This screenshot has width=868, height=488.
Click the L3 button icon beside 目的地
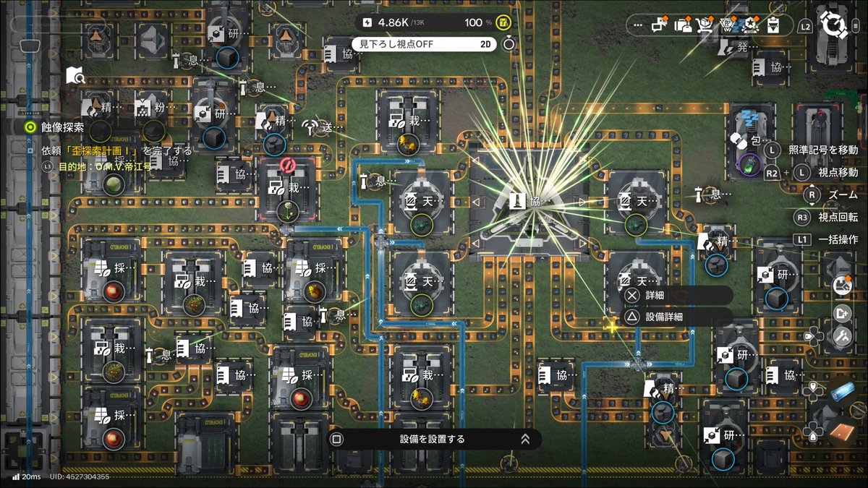click(x=48, y=166)
